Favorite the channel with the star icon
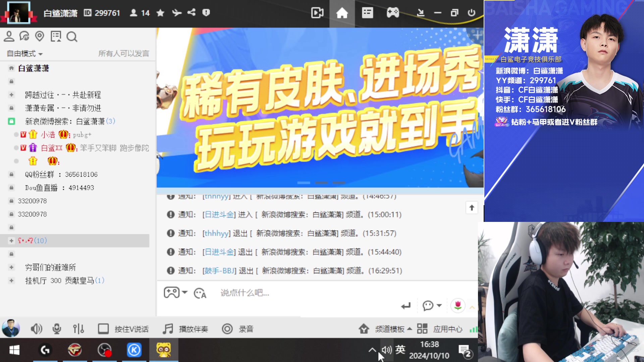 [160, 13]
